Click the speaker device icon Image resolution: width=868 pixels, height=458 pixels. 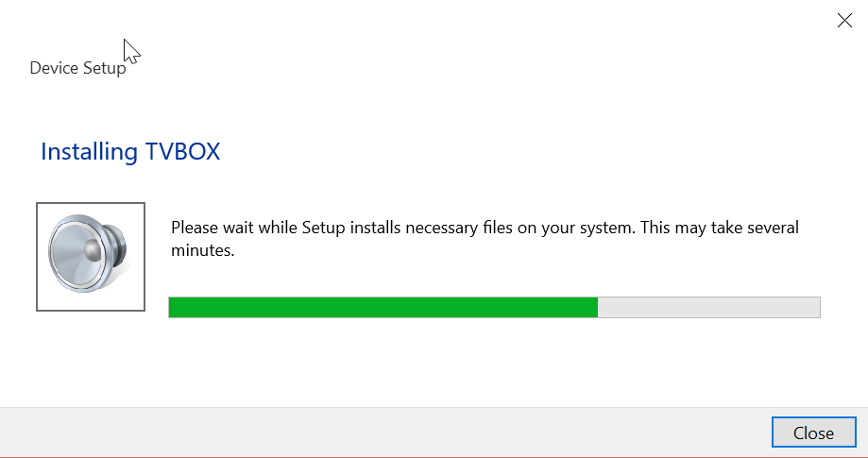[x=89, y=256]
